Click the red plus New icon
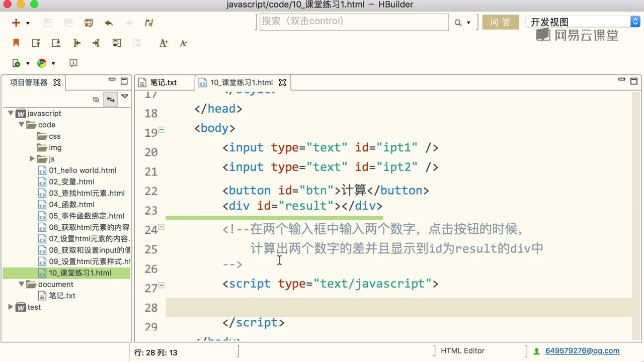The image size is (644, 362). coord(16,23)
